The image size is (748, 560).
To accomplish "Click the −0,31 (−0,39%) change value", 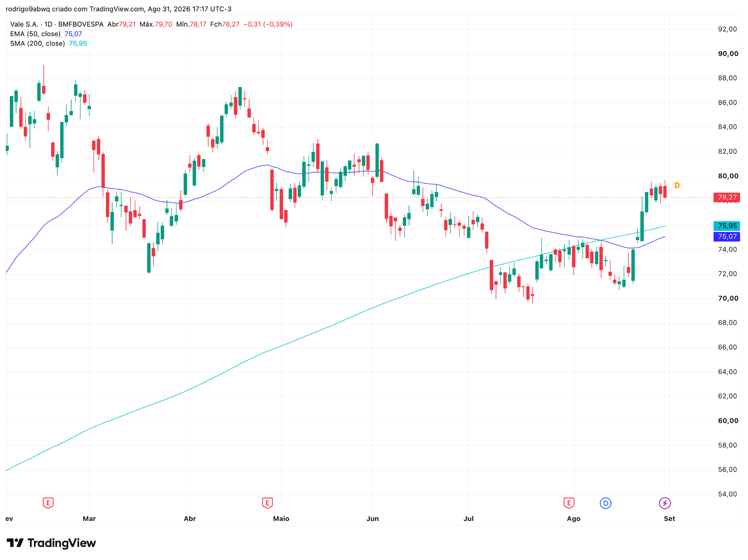I will coord(268,24).
